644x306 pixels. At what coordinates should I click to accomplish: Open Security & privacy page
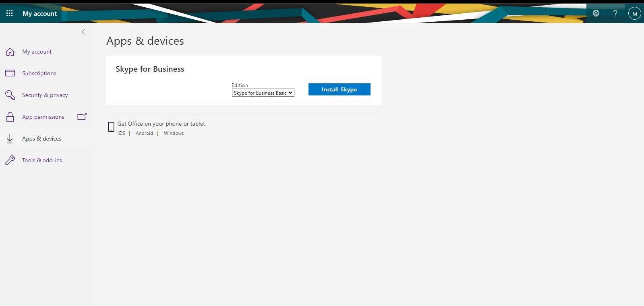tap(45, 95)
